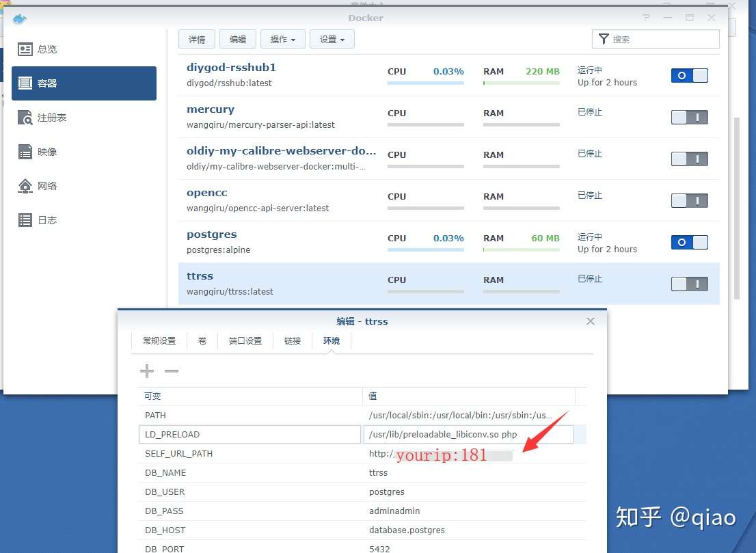Image resolution: width=756 pixels, height=553 pixels.
Task: Select the postgres container name
Action: click(x=212, y=234)
